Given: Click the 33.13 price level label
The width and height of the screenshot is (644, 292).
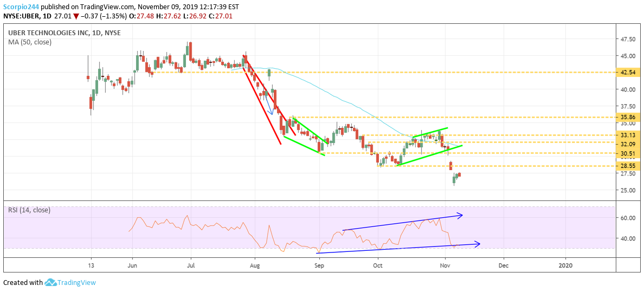Looking at the screenshot, I should (x=628, y=135).
